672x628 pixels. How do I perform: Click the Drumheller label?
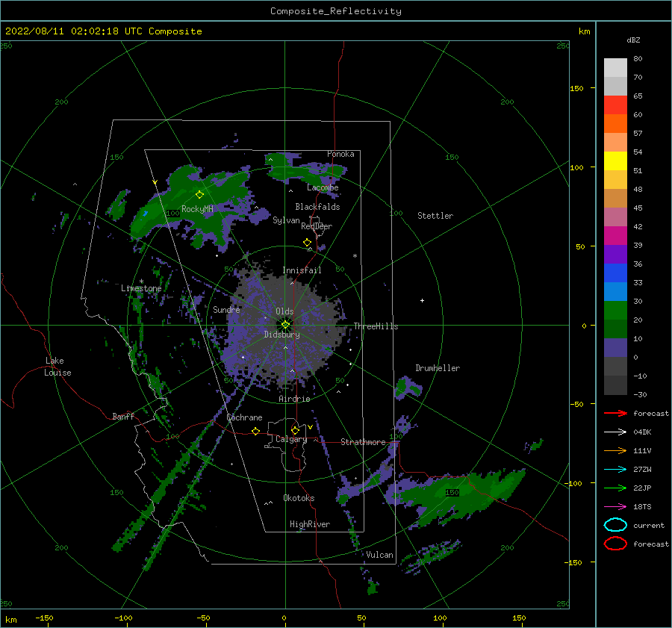pos(438,368)
